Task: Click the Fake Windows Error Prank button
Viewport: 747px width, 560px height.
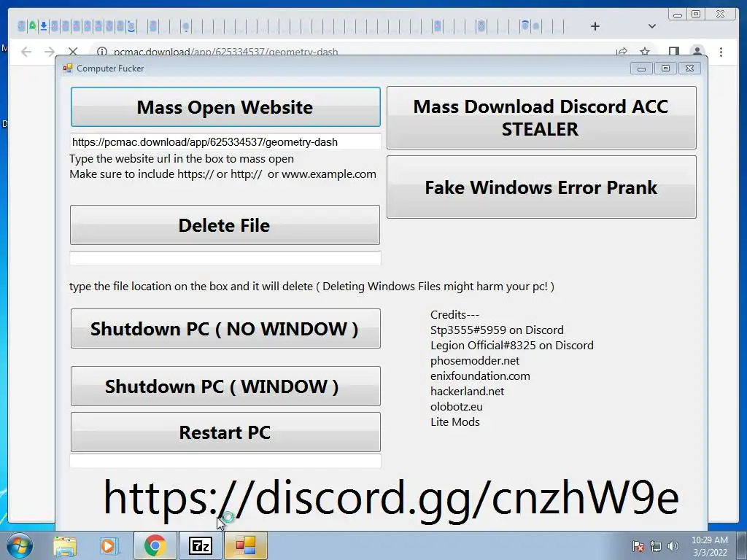Action: click(541, 187)
